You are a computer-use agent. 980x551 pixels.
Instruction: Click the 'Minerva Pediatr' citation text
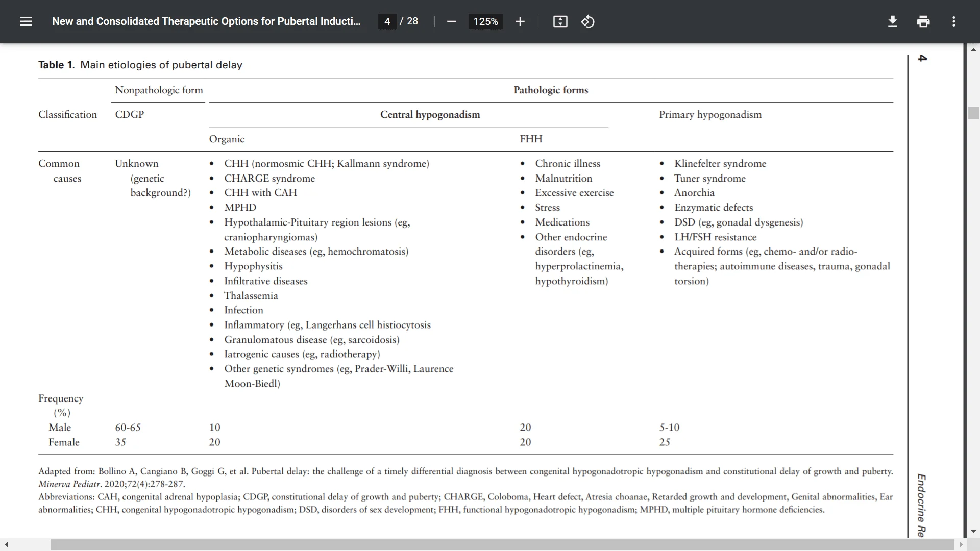coord(70,484)
